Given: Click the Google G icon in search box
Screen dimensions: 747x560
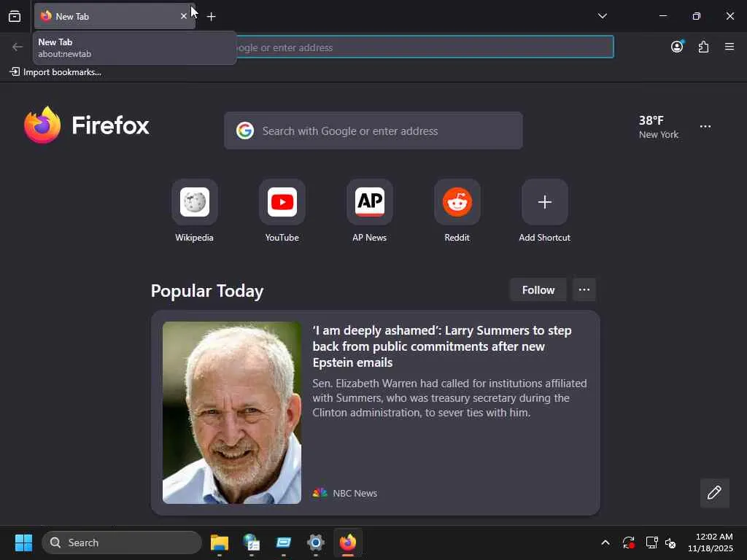Looking at the screenshot, I should coord(245,131).
